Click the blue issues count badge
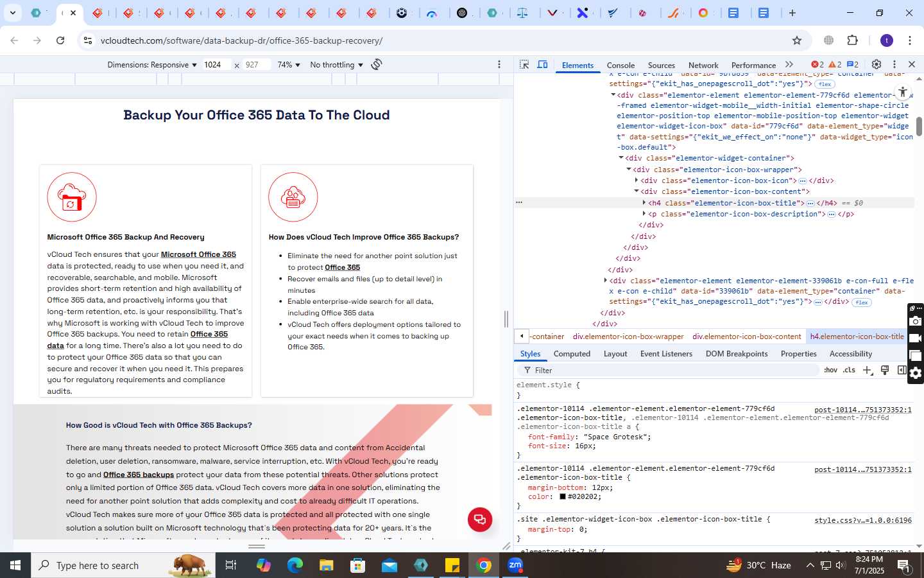The width and height of the screenshot is (924, 578). point(853,64)
